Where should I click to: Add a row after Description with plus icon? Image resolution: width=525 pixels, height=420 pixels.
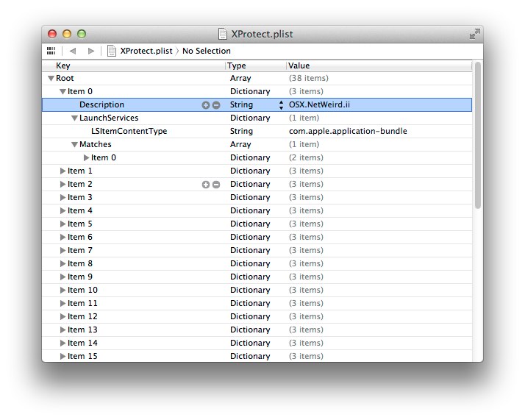pyautogui.click(x=206, y=105)
